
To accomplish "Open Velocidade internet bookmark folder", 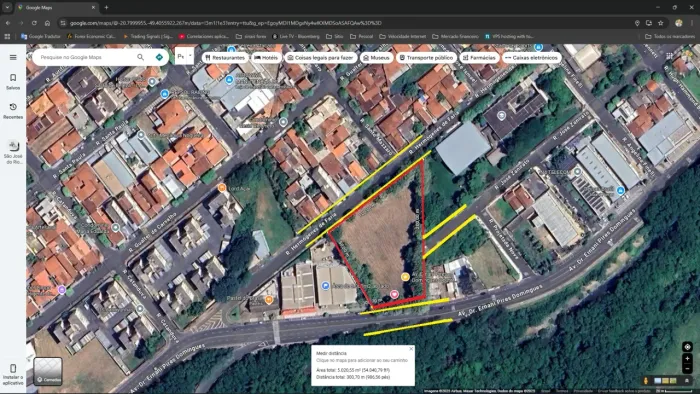I will click(x=403, y=37).
